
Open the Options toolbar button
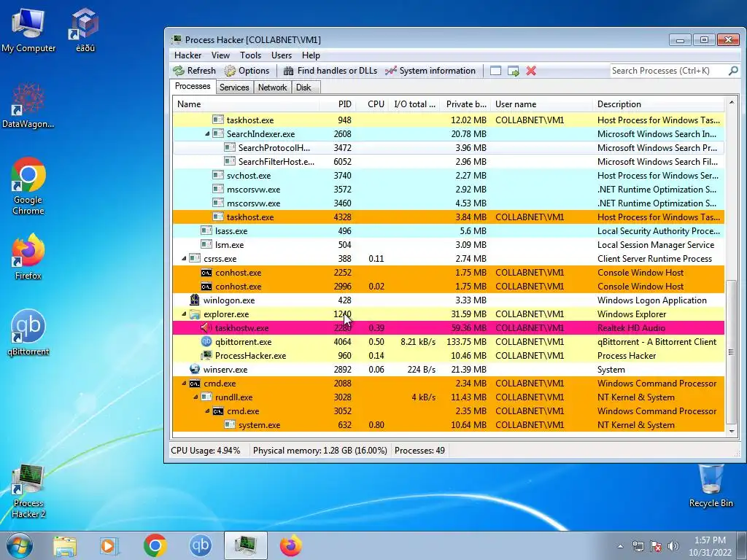(x=247, y=71)
